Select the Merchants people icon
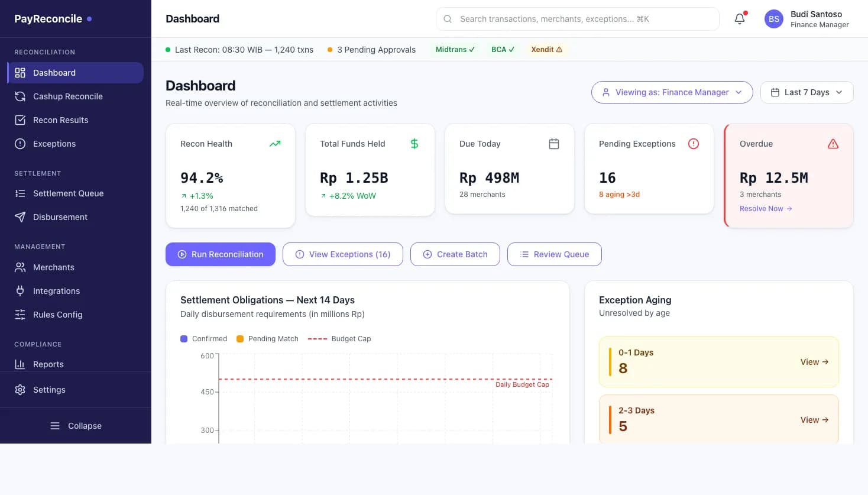The height and width of the screenshot is (495, 868). [x=20, y=267]
